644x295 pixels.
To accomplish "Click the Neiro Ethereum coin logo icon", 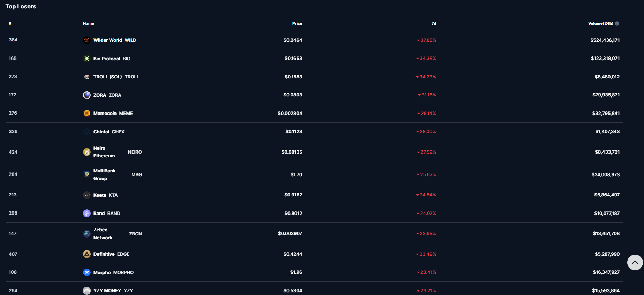I will (87, 152).
